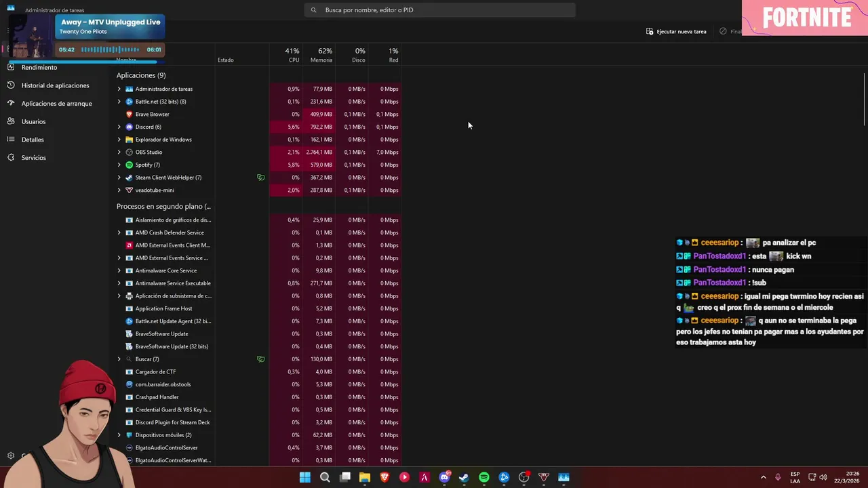This screenshot has width=868, height=488.
Task: Open the Windows Start menu
Action: (x=305, y=477)
